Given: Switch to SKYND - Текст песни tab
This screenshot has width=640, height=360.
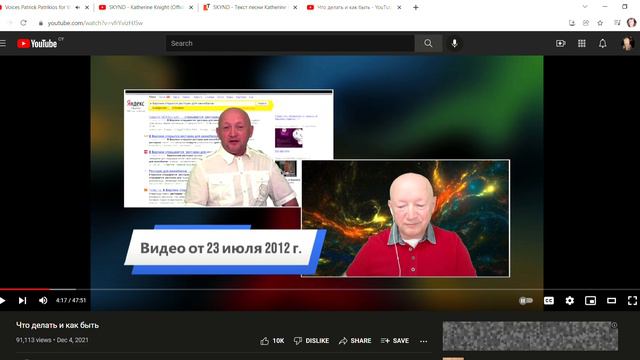Looking at the screenshot, I should 250,7.
